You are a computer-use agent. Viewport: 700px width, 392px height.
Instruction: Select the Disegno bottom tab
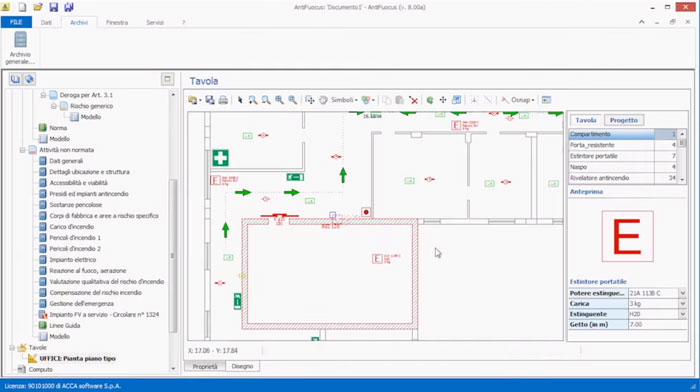[242, 366]
